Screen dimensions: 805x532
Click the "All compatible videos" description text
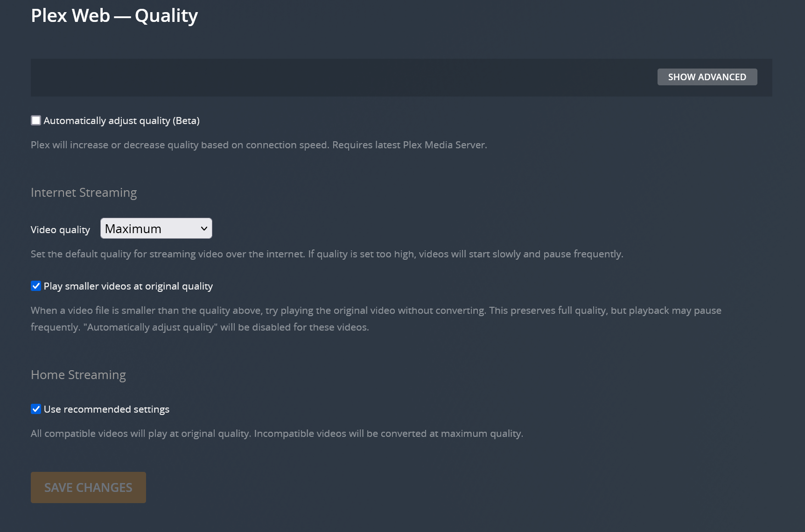point(277,434)
